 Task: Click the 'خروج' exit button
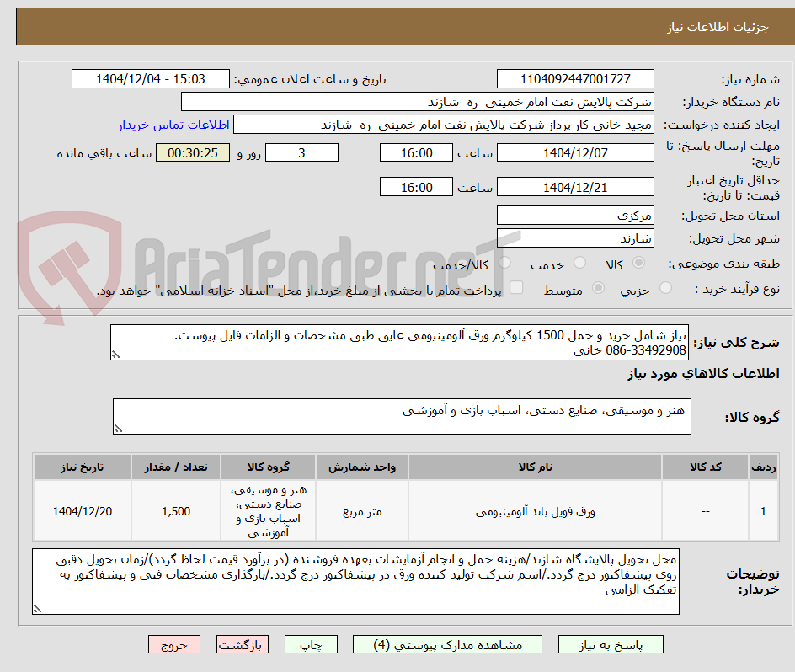(173, 644)
